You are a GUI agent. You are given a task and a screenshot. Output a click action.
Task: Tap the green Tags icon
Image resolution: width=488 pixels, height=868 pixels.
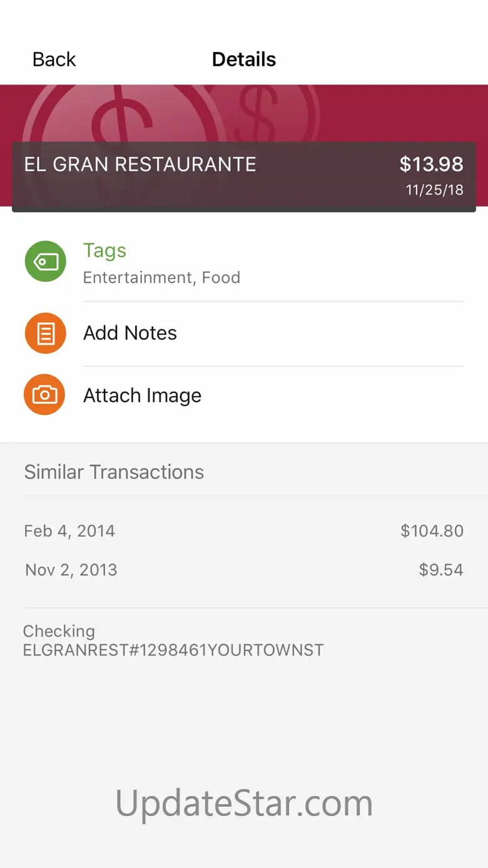(45, 261)
